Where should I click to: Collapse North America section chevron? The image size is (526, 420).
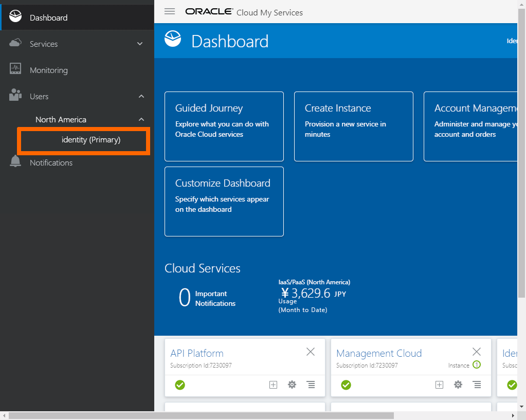pos(141,119)
